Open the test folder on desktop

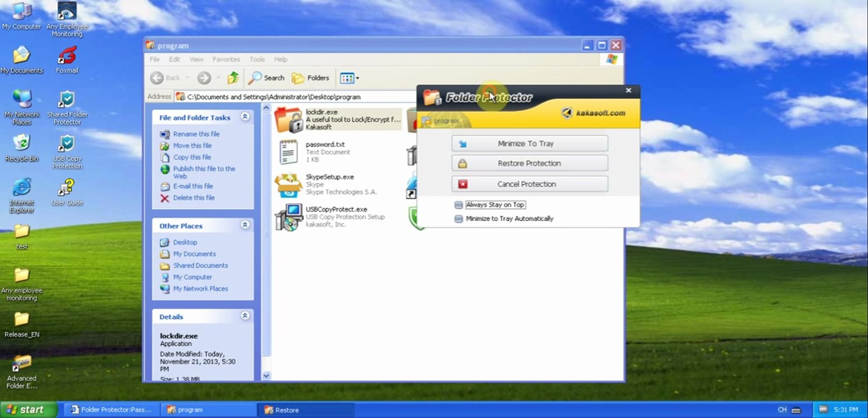click(21, 236)
